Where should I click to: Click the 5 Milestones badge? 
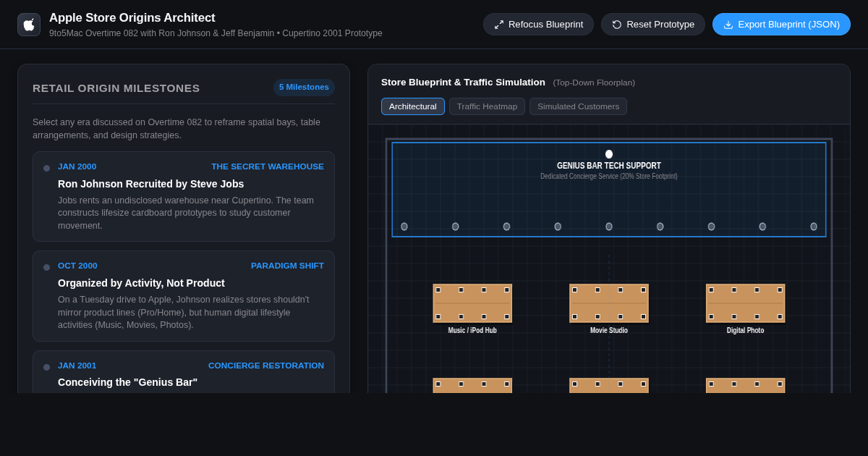(304, 87)
